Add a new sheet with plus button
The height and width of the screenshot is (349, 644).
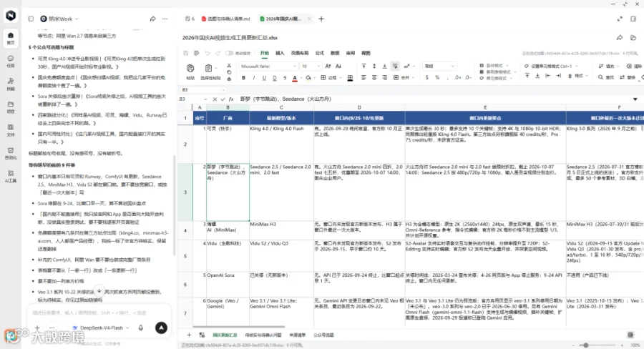tap(189, 335)
